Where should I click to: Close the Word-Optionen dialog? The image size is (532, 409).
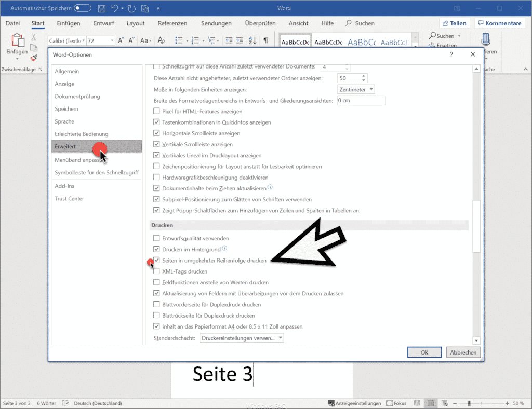click(473, 54)
